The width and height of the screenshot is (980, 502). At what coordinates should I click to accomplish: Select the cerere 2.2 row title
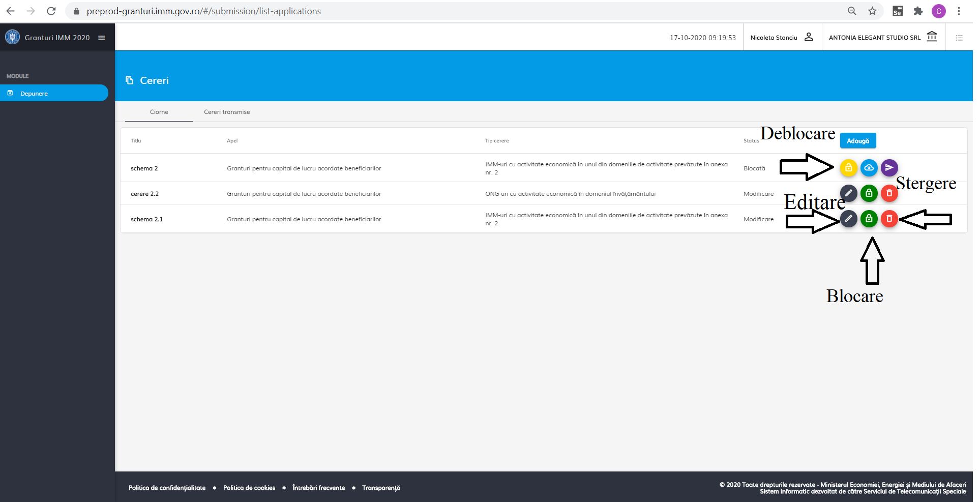click(144, 194)
